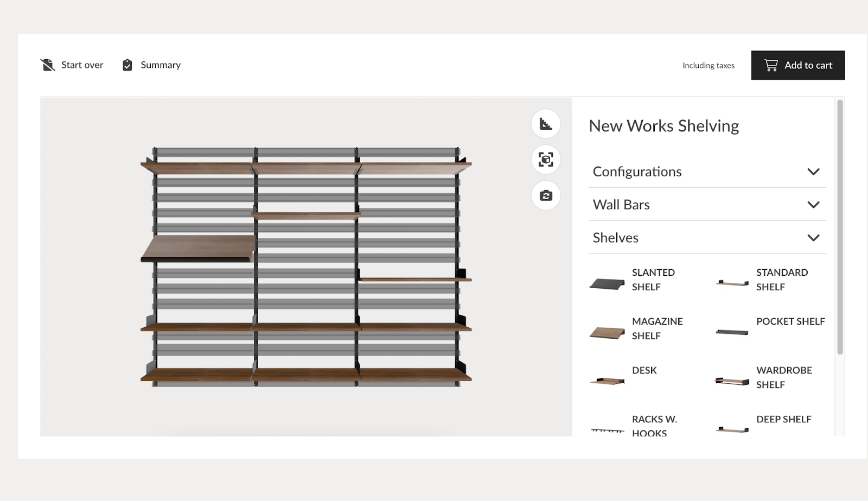Click the camera refresh snapshot icon
868x501 pixels.
coord(545,195)
